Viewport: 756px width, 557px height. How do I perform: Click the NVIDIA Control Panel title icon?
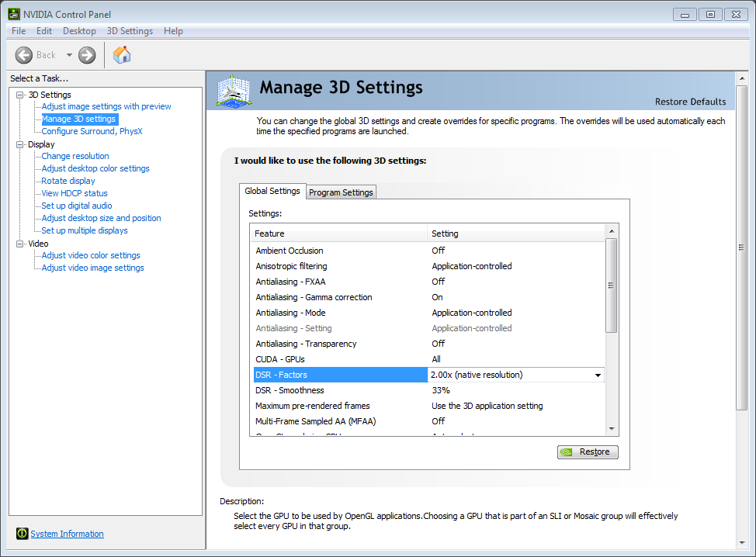pos(14,14)
